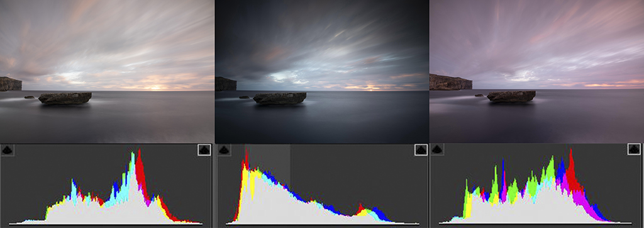
Task: Select the left warm-toned seascape photo
Action: coord(107,71)
